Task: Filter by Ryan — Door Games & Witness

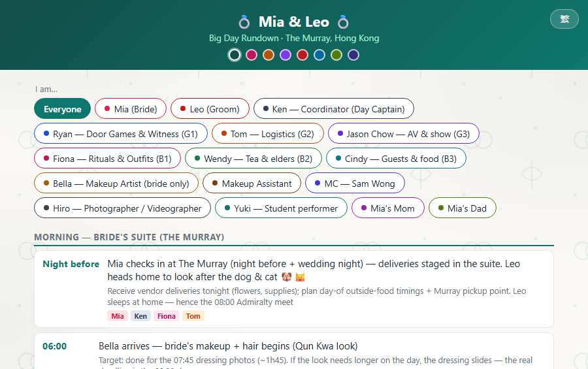Action: (121, 133)
